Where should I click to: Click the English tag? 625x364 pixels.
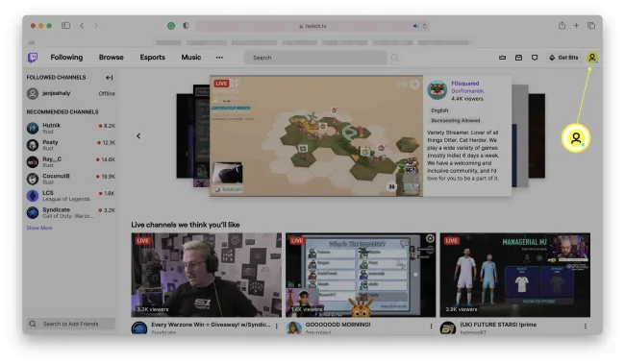(x=439, y=110)
